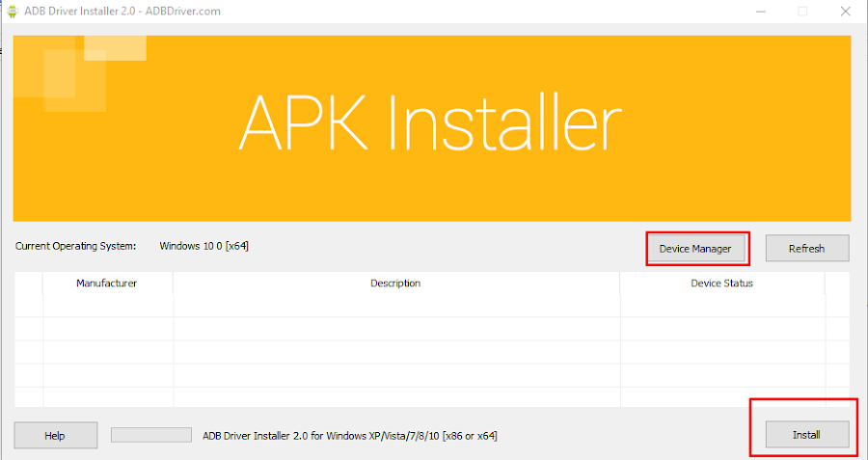Image resolution: width=868 pixels, height=460 pixels.
Task: Click the APK Installer banner
Action: click(432, 128)
